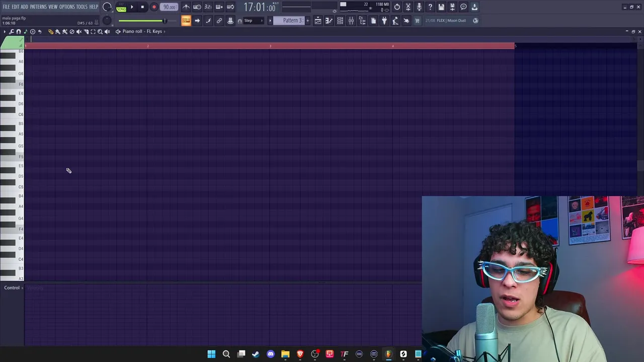Open the piano roll wrench tools menu

pyautogui.click(x=12, y=32)
